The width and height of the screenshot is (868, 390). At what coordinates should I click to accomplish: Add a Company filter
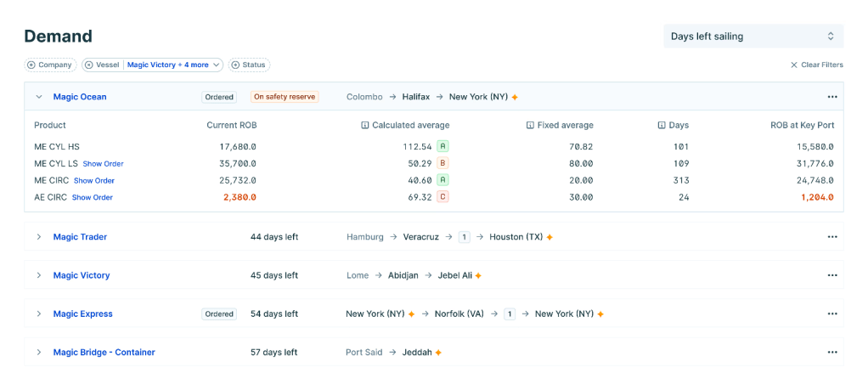[50, 65]
